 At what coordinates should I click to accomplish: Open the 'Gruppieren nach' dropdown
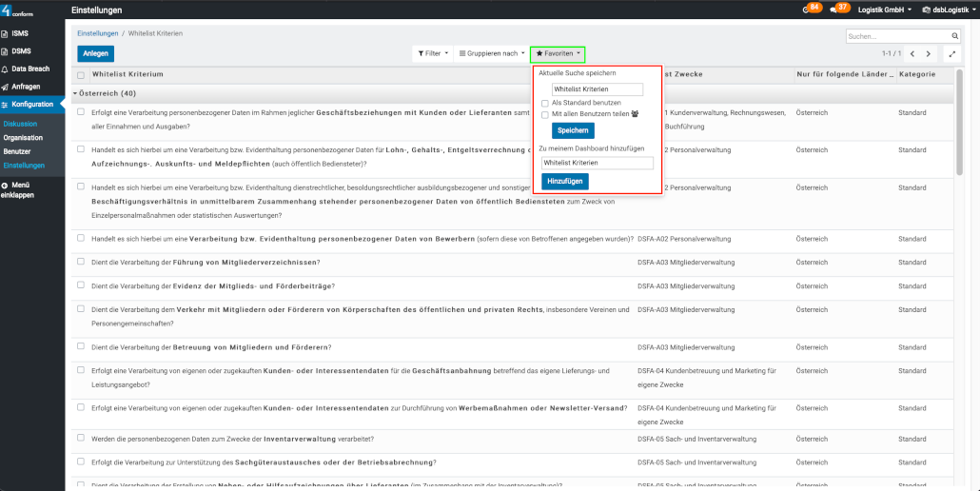point(491,53)
